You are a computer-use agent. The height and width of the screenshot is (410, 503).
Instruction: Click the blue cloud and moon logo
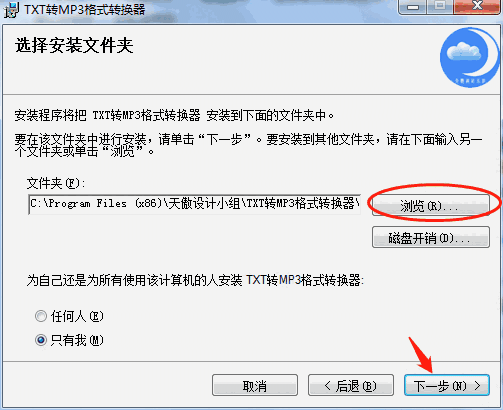click(469, 58)
